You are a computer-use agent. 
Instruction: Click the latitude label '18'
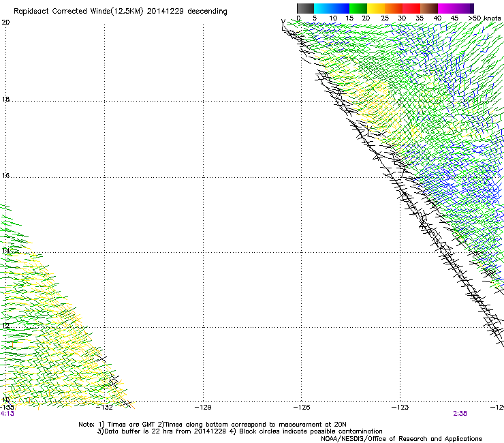[5, 99]
